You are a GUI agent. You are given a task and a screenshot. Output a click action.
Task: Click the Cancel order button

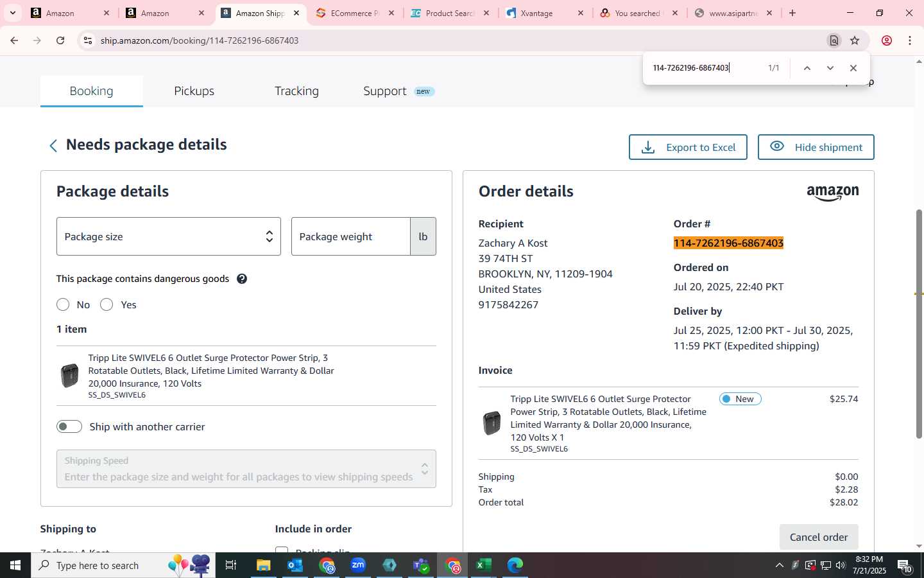click(x=819, y=537)
